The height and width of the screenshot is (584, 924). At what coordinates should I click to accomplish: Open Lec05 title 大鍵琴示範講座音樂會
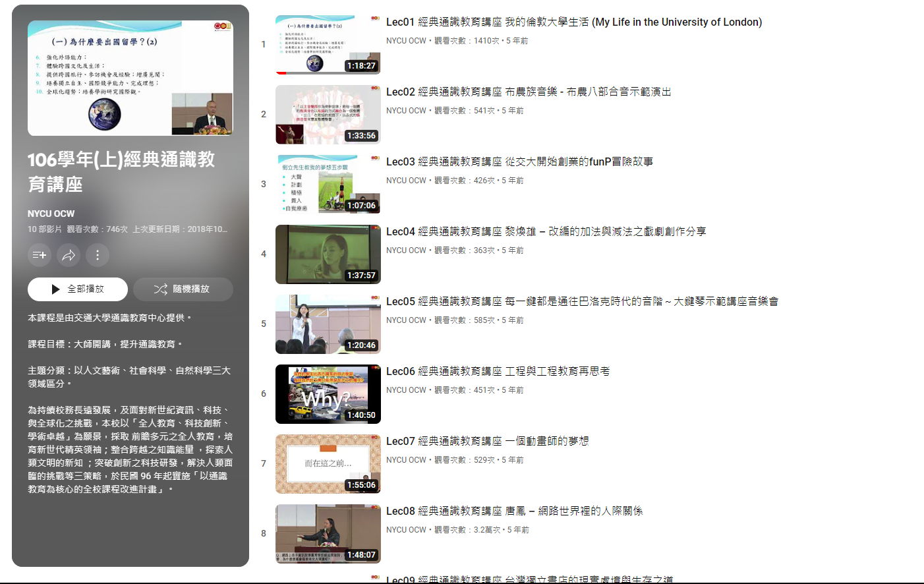coord(582,302)
